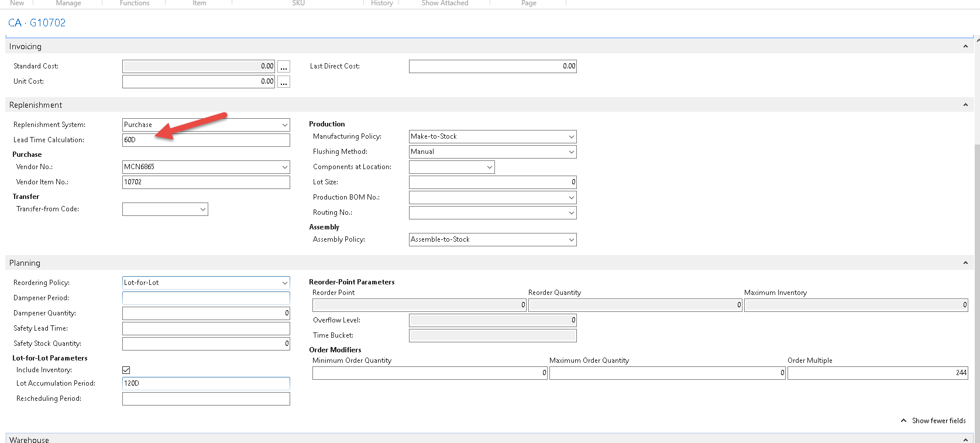Image resolution: width=980 pixels, height=443 pixels.
Task: Click the Invoicing section header text
Action: [25, 46]
